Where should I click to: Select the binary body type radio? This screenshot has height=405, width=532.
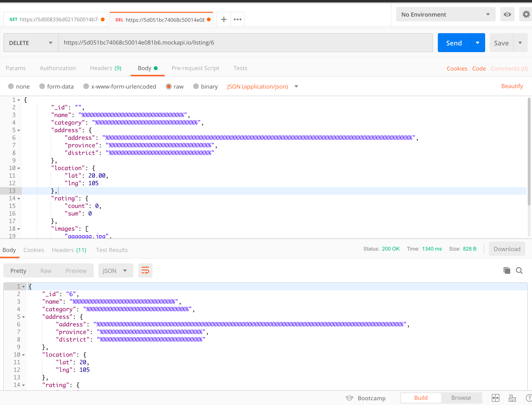196,86
